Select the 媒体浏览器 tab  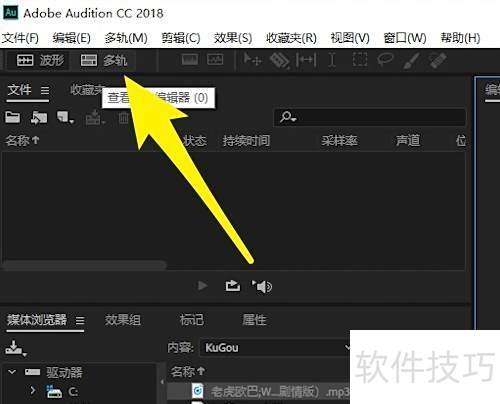37,320
